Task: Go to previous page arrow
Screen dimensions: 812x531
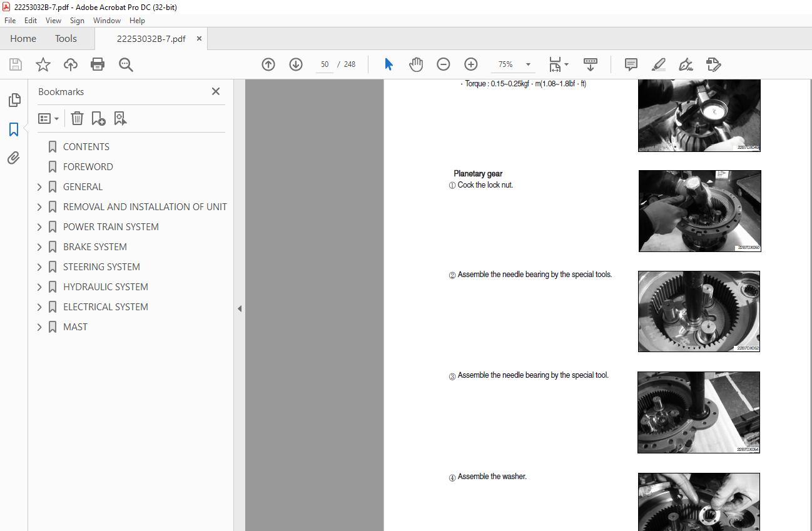Action: coord(268,64)
